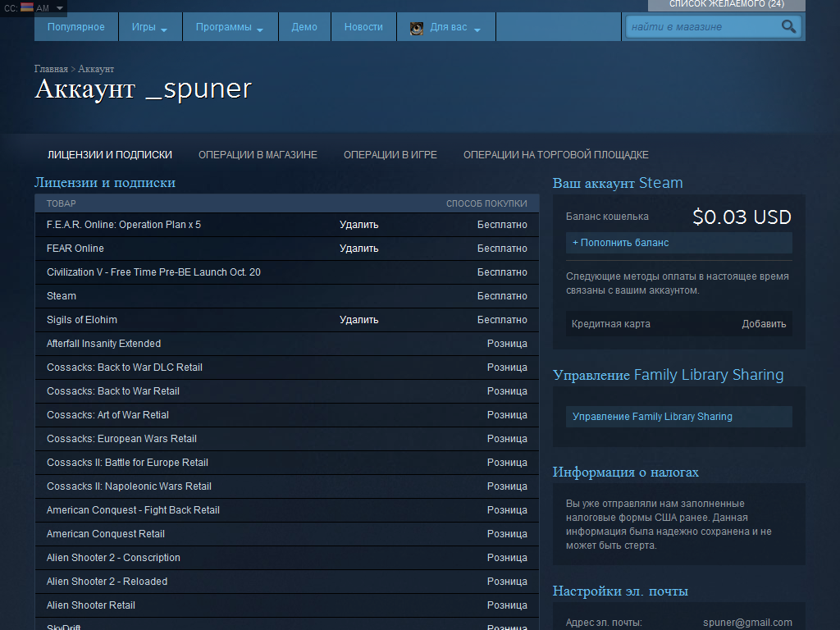This screenshot has width=840, height=630.
Task: Open the Демо store tab
Action: pyautogui.click(x=304, y=27)
